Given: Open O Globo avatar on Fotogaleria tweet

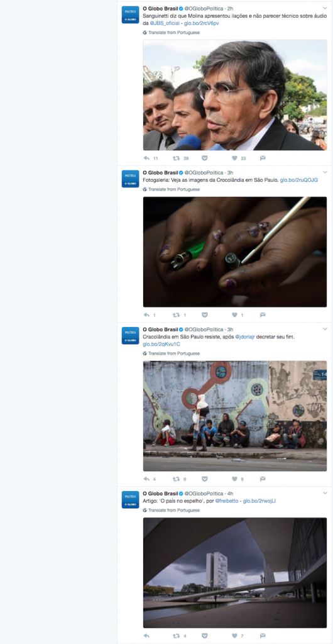Looking at the screenshot, I should click(131, 179).
